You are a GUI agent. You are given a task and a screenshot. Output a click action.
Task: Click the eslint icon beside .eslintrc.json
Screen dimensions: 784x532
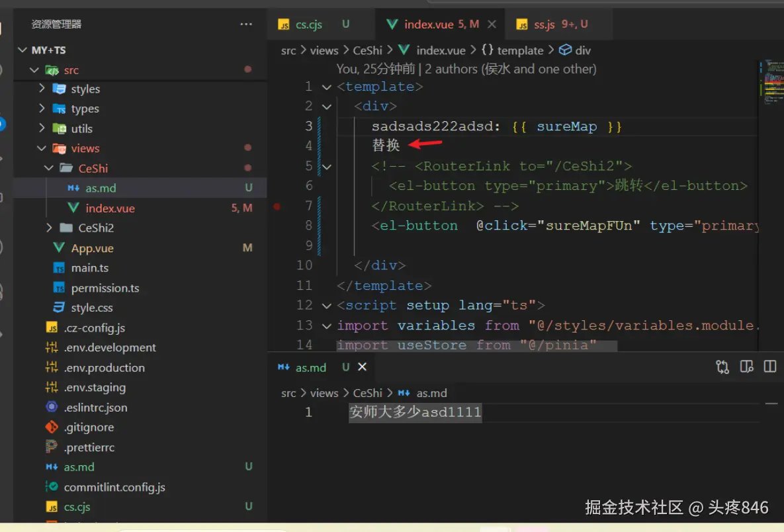click(52, 407)
